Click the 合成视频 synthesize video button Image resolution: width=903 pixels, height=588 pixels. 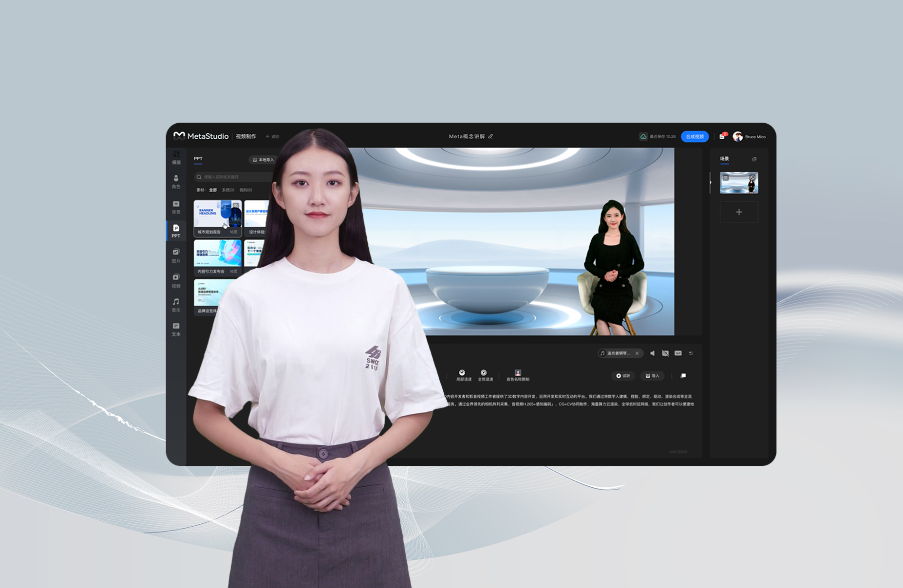click(x=695, y=137)
